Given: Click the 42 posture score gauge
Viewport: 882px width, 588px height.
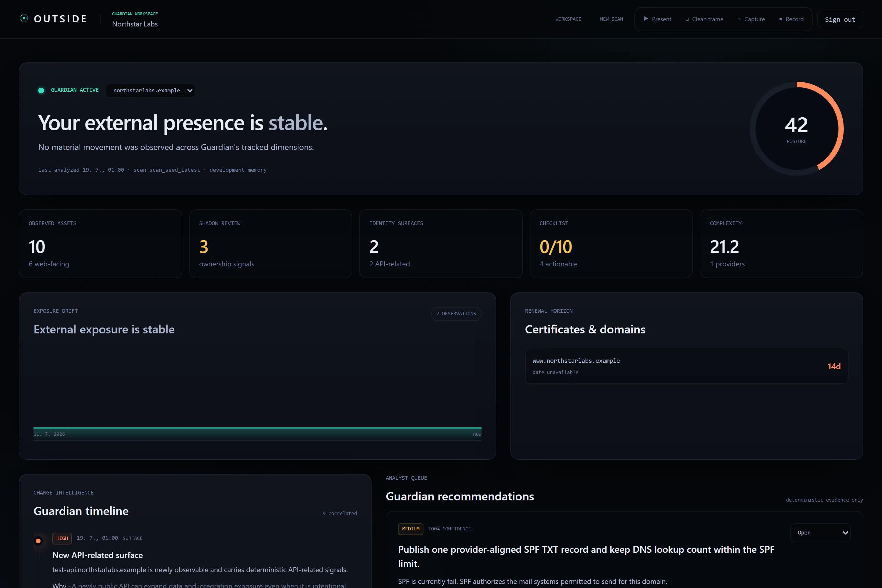Looking at the screenshot, I should tap(796, 129).
